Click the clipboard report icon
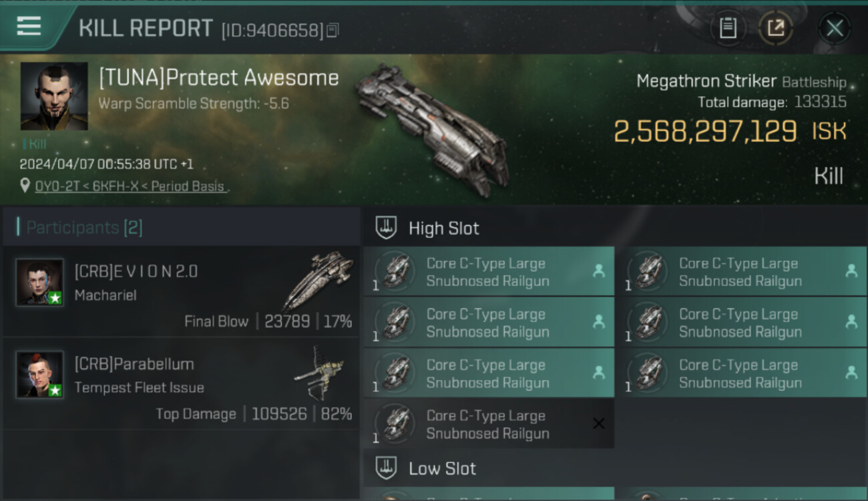This screenshot has width=868, height=501. point(728,28)
